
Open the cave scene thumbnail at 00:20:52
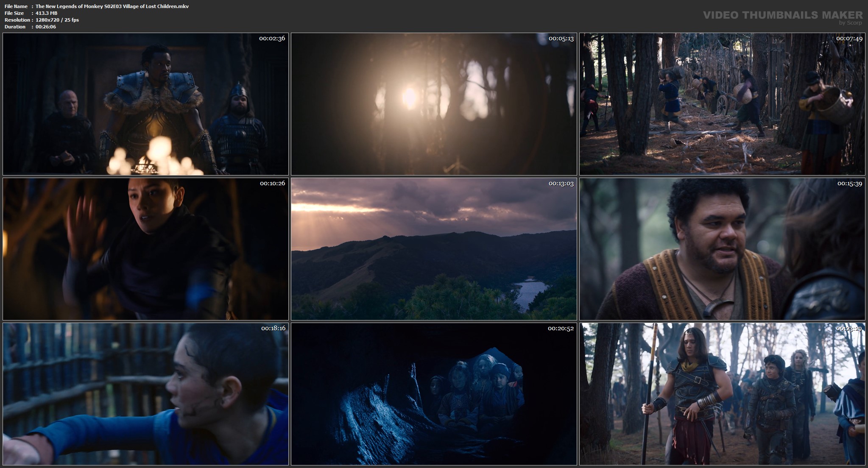pos(434,394)
